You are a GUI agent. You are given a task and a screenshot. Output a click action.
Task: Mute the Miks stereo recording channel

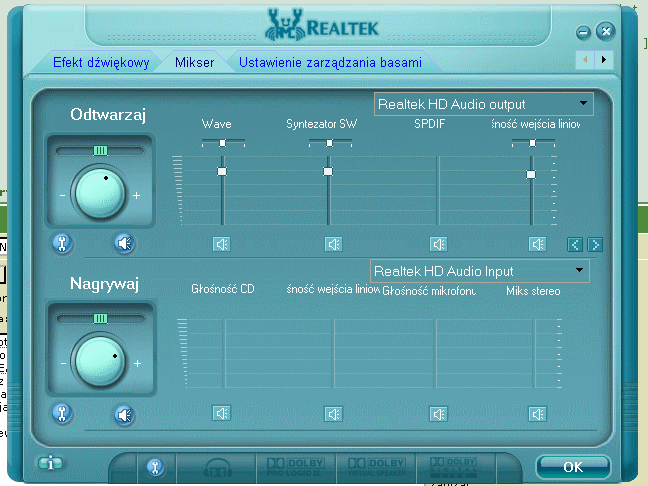(x=537, y=414)
